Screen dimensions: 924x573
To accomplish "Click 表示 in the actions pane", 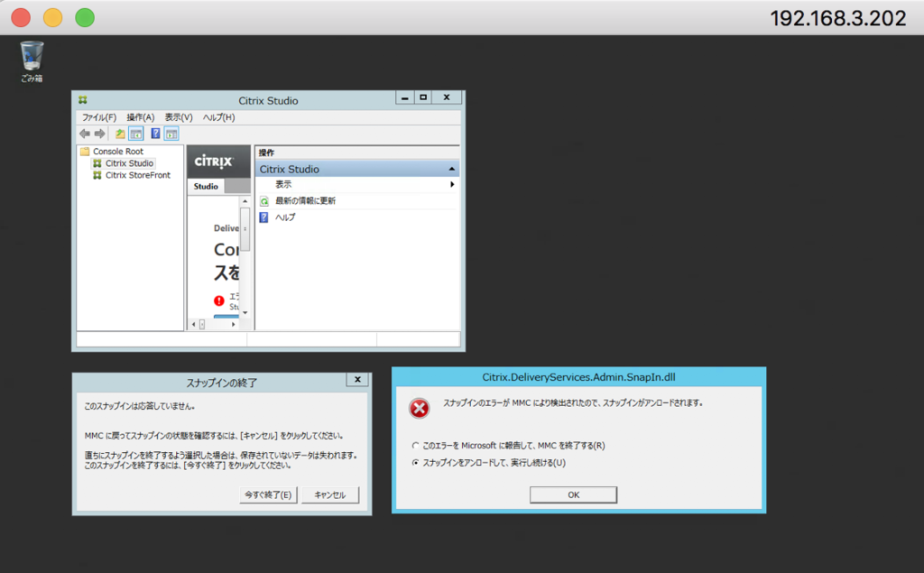I will (283, 184).
